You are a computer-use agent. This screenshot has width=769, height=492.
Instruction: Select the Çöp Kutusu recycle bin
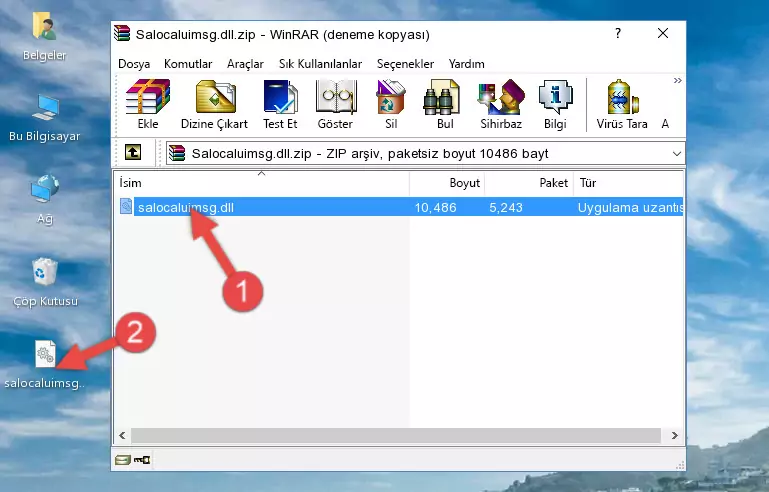(45, 283)
